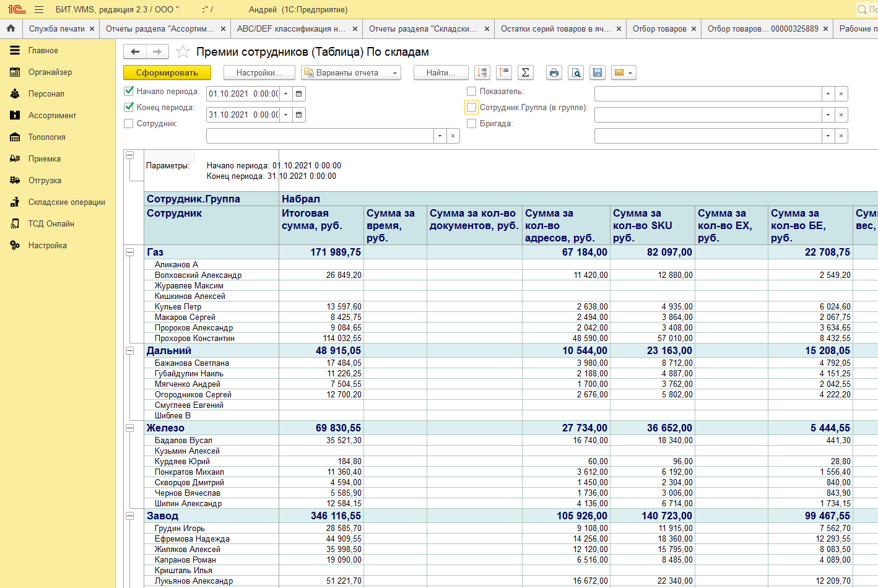Go to the home page icon
878x588 pixels.
(11, 28)
